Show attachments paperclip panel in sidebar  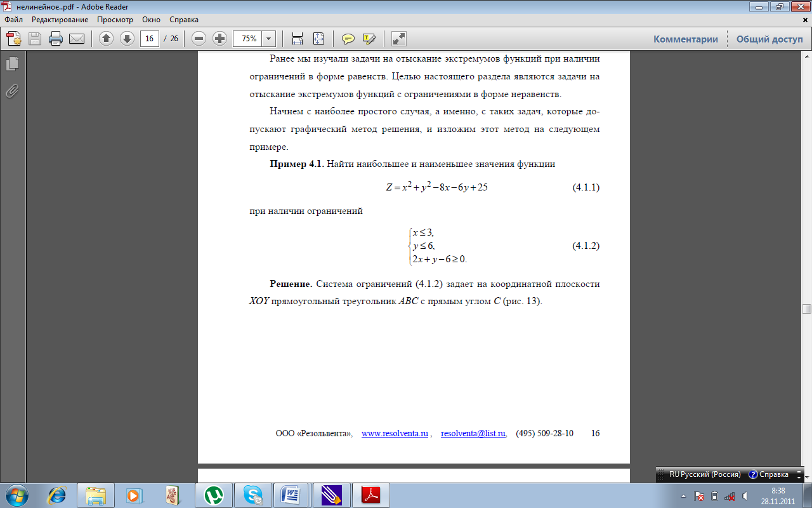13,91
